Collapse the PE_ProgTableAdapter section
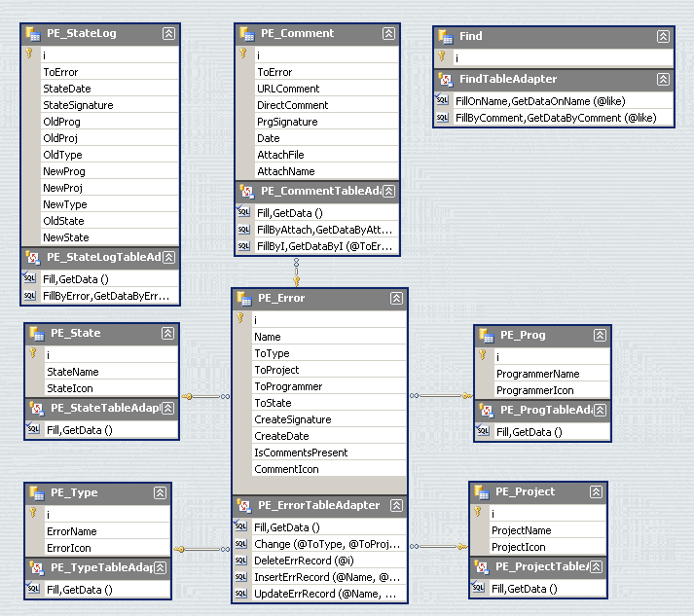This screenshot has height=616, width=694. tap(600, 411)
